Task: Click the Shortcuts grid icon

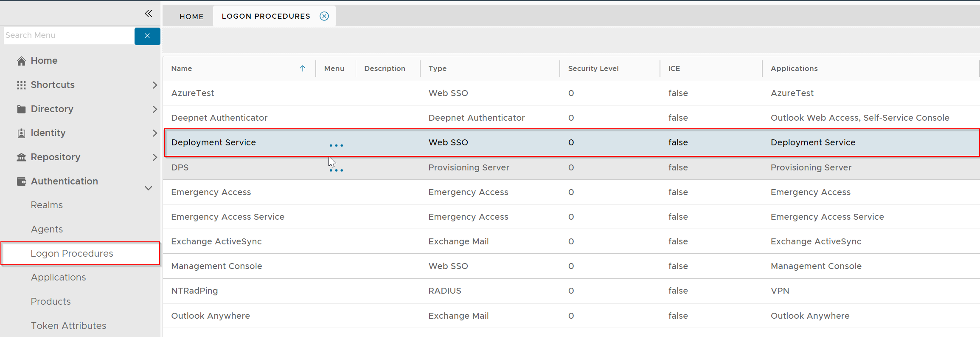Action: tap(21, 85)
